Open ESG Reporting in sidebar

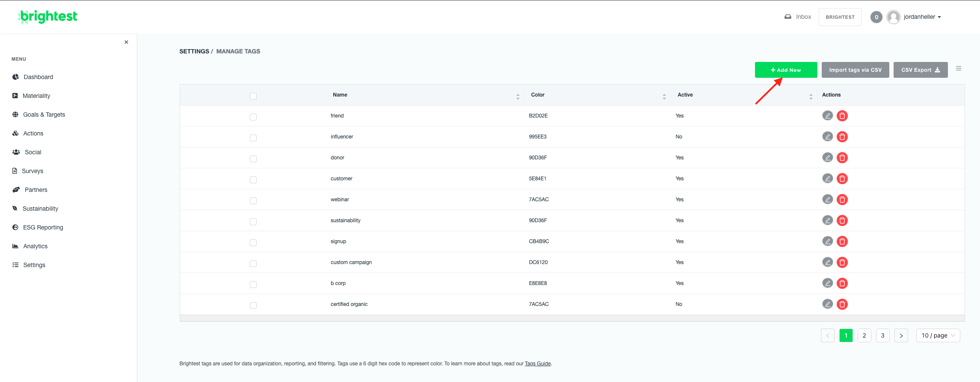43,227
